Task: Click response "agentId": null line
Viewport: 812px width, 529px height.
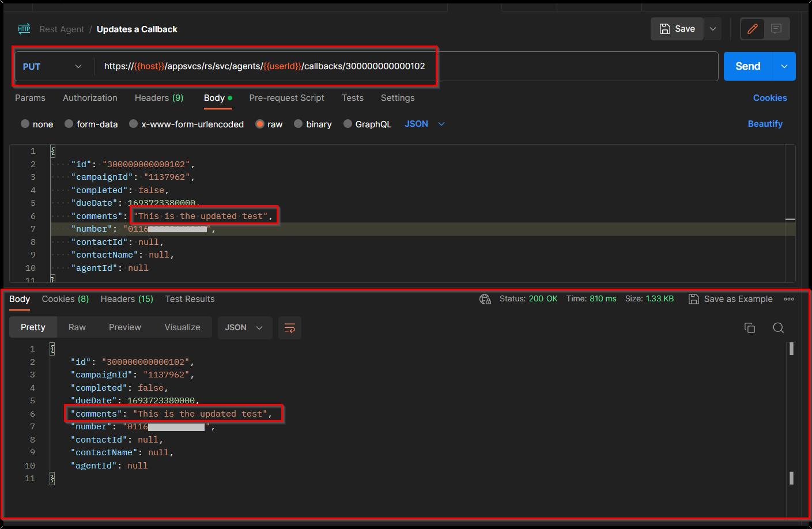Action: click(x=109, y=466)
